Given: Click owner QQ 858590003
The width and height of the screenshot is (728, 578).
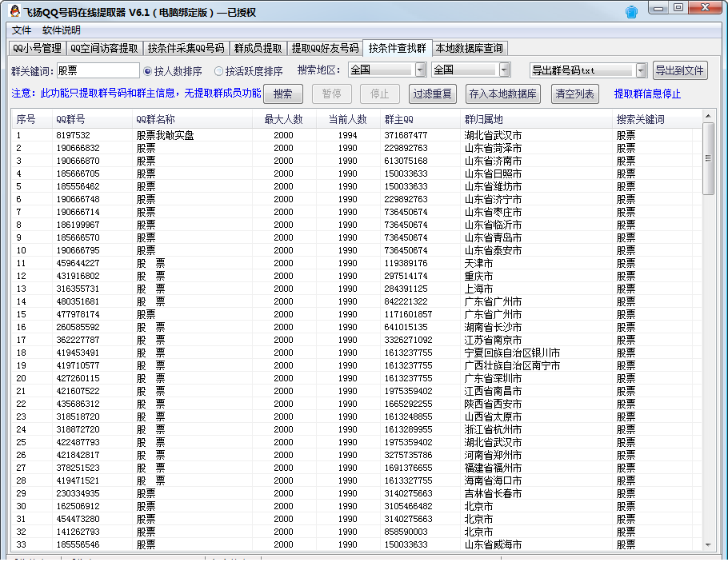Looking at the screenshot, I should tap(406, 532).
